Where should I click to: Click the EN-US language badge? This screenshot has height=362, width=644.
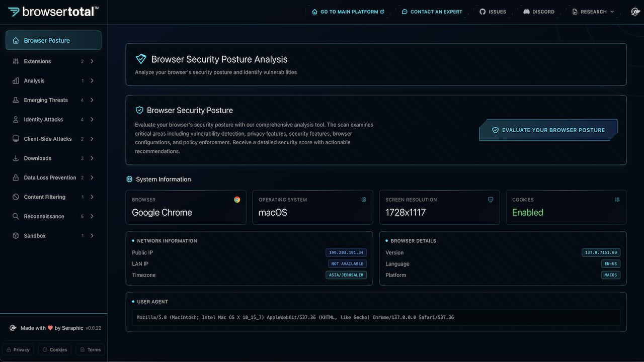pyautogui.click(x=611, y=264)
